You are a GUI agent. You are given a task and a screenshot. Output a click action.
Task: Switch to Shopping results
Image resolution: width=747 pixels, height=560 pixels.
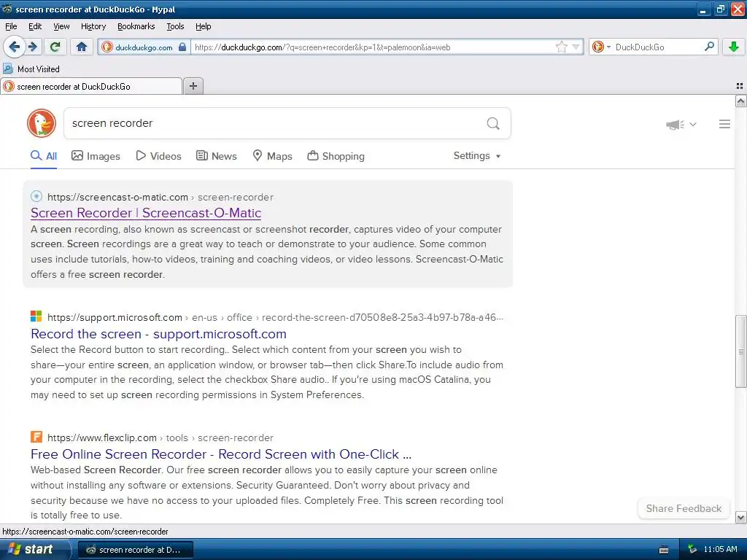click(336, 156)
